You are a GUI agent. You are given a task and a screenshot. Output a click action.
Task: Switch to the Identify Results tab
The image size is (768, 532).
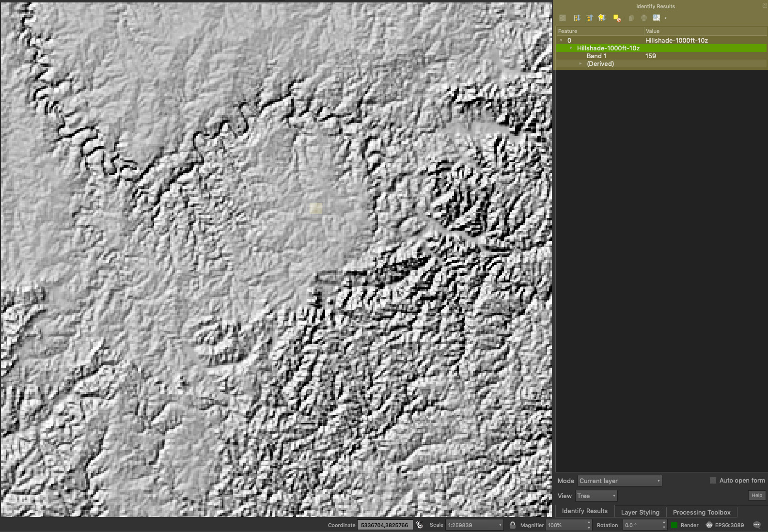click(584, 511)
